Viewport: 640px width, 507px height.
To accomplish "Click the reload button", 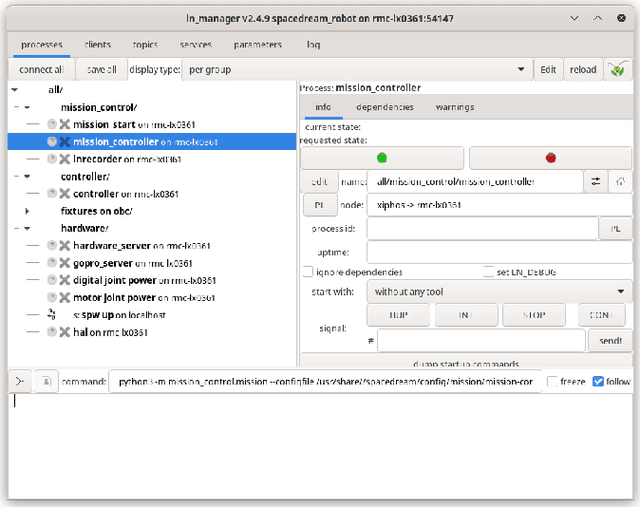I will tap(583, 69).
